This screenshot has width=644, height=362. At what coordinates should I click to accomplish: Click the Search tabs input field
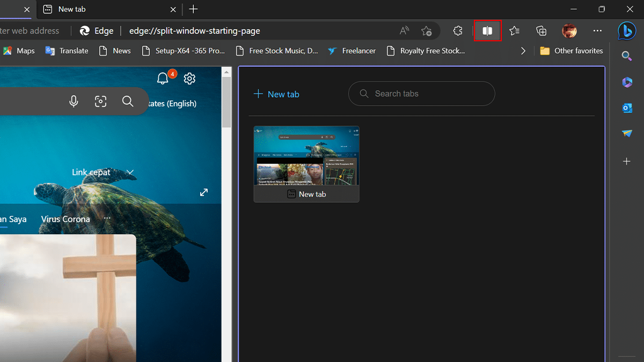[421, 94]
